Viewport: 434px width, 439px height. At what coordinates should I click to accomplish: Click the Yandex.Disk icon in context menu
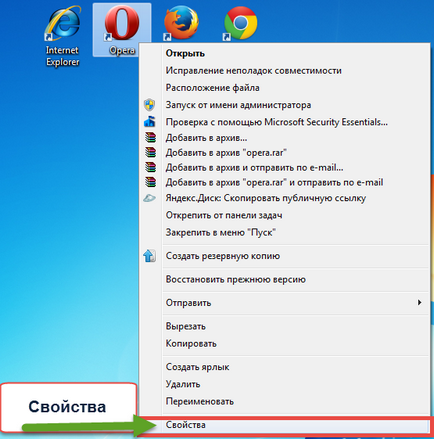tap(149, 198)
